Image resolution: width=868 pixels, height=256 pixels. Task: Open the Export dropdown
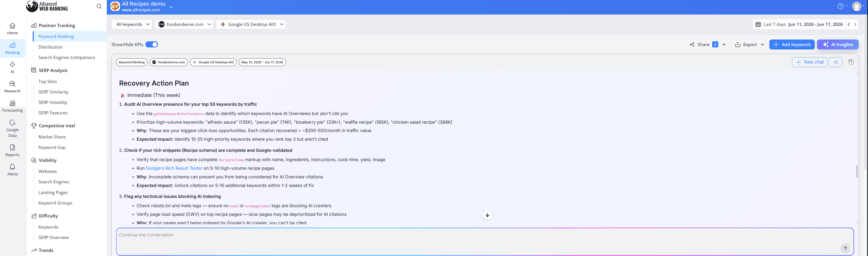pos(749,44)
